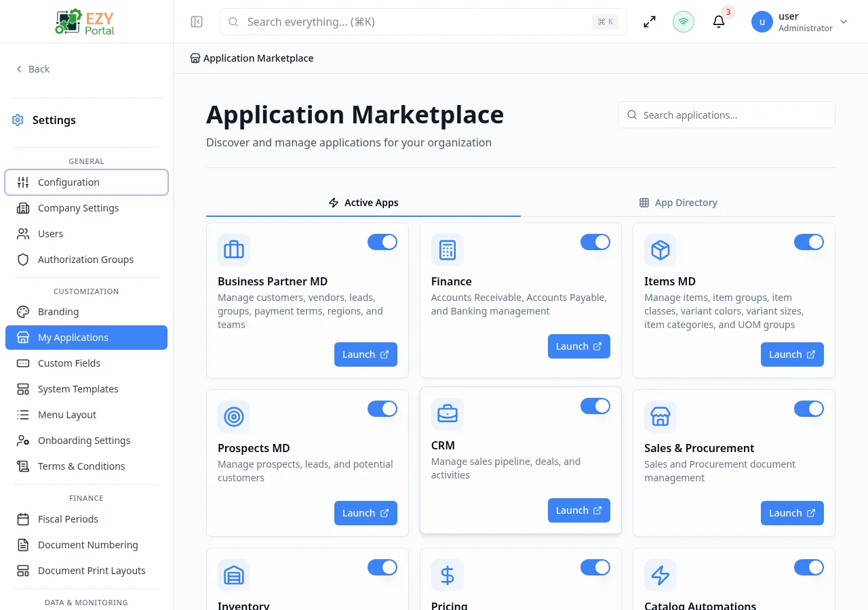
Task: Launch the Items MD app
Action: [792, 354]
